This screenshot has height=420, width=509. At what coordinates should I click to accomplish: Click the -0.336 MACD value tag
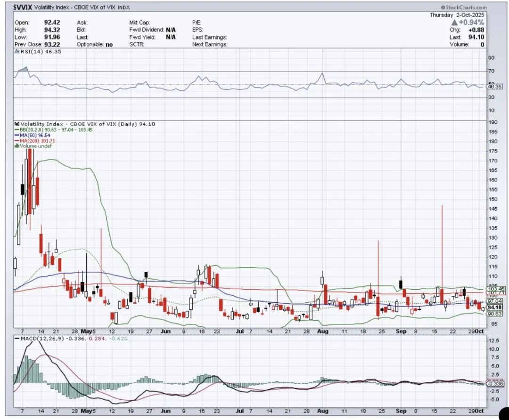[x=495, y=384]
